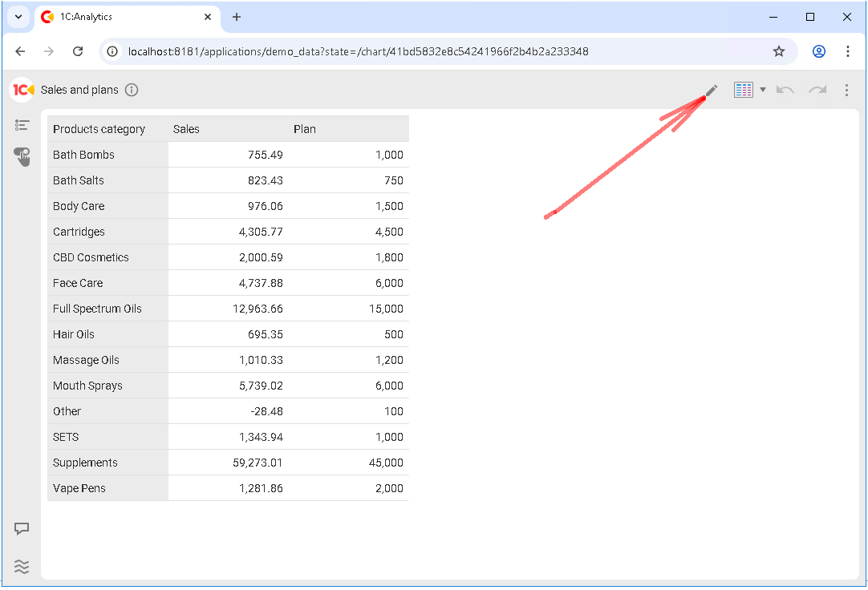Click the Products category column header
This screenshot has width=868, height=590.
99,129
